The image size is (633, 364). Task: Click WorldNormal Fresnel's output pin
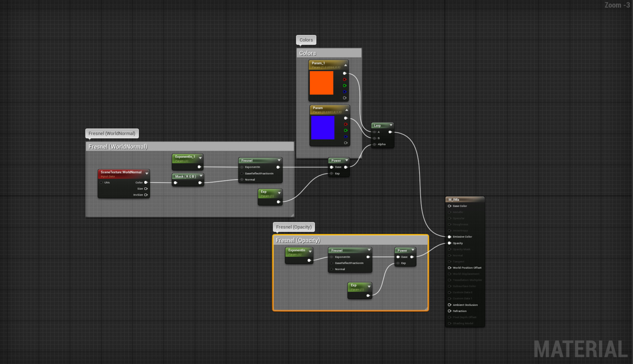click(x=278, y=167)
